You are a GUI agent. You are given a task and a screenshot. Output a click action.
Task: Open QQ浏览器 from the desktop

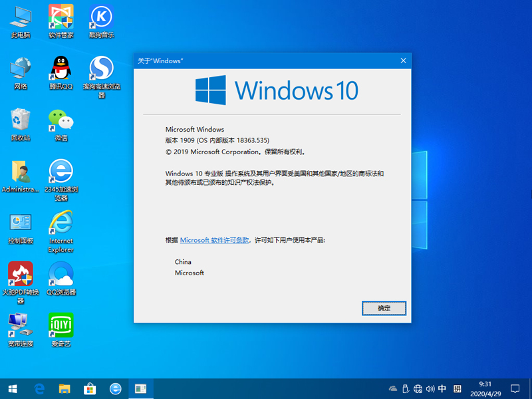point(61,274)
